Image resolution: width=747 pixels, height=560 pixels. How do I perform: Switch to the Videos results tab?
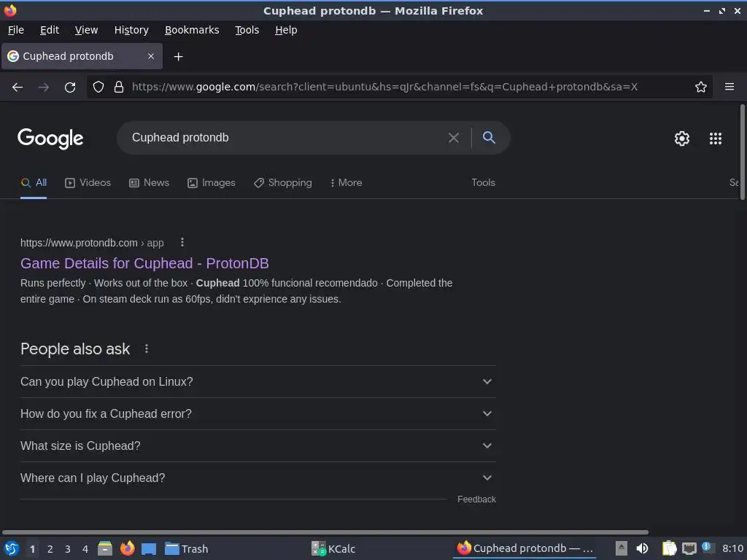pyautogui.click(x=88, y=183)
